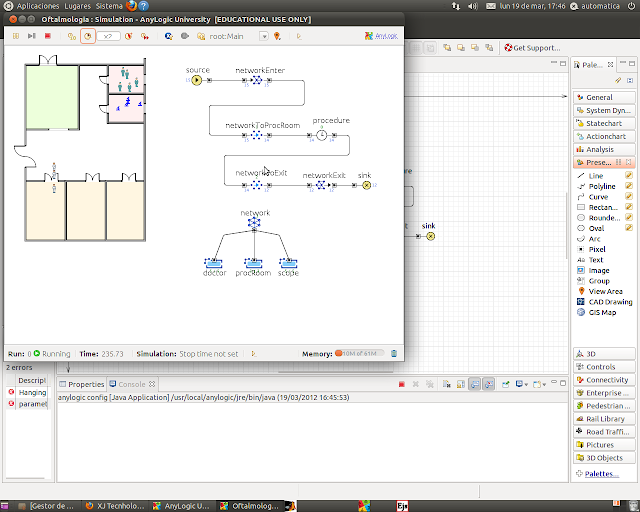Expand the Pedestrian library palette
Image resolution: width=640 pixels, height=512 pixels.
pyautogui.click(x=604, y=406)
